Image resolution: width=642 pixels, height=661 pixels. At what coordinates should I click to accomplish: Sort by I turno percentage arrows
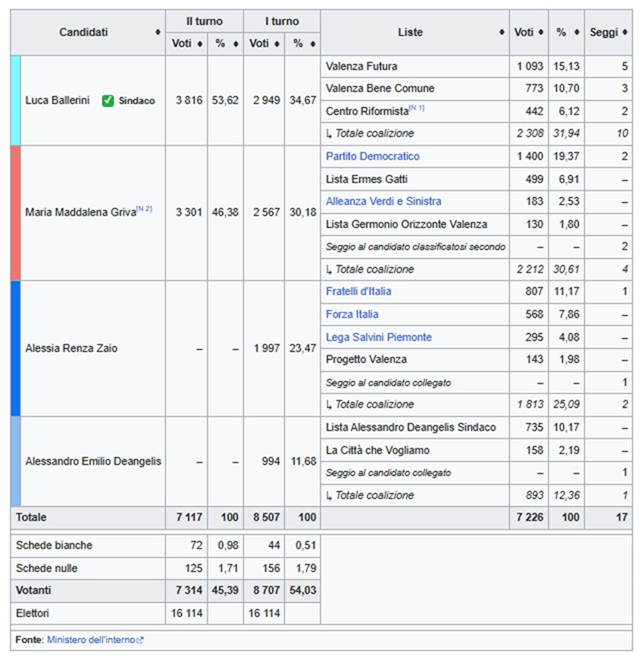click(313, 43)
